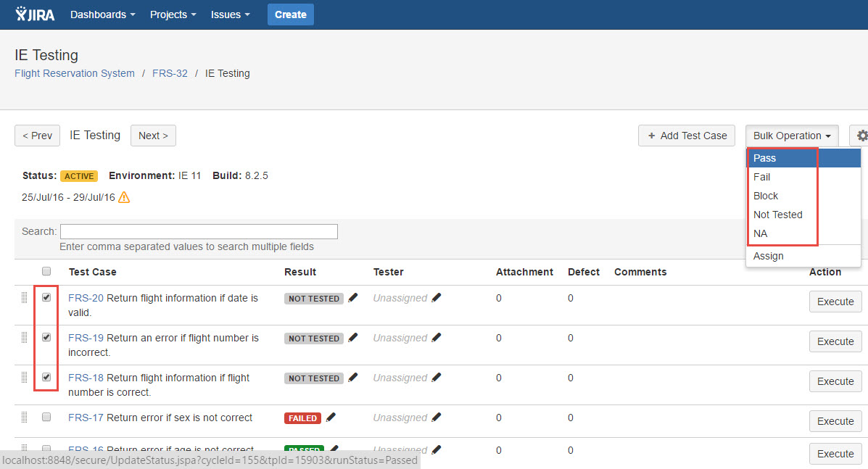Viewport: 868px width, 469px height.
Task: Collapse the Bulk Operation dropdown
Action: click(791, 136)
